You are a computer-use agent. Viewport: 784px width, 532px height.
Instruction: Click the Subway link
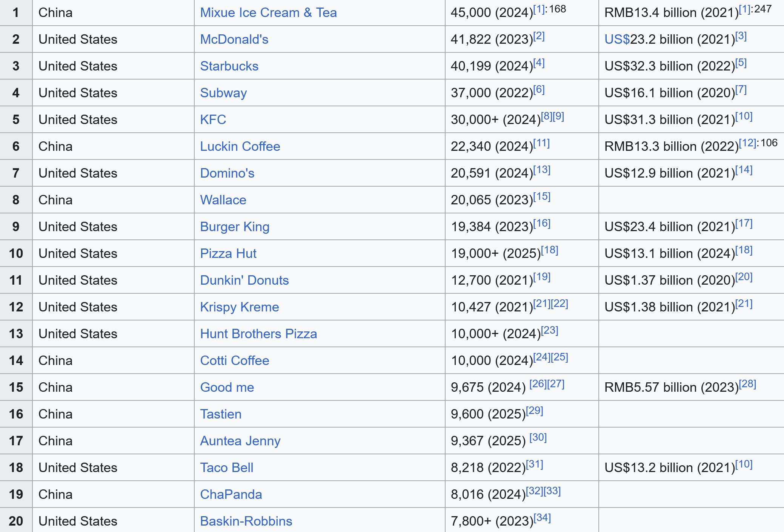[223, 93]
